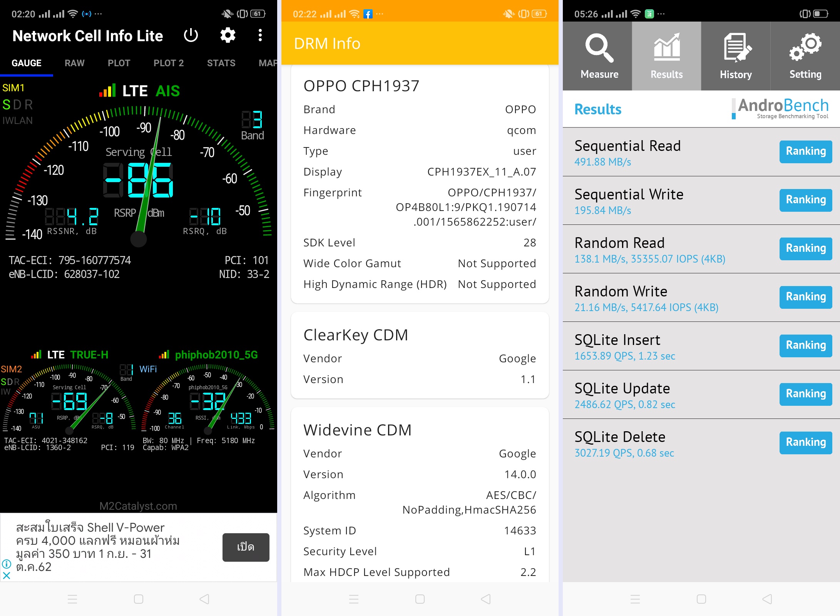This screenshot has height=616, width=840.
Task: Tap the SDK Level 28 row
Action: click(420, 243)
